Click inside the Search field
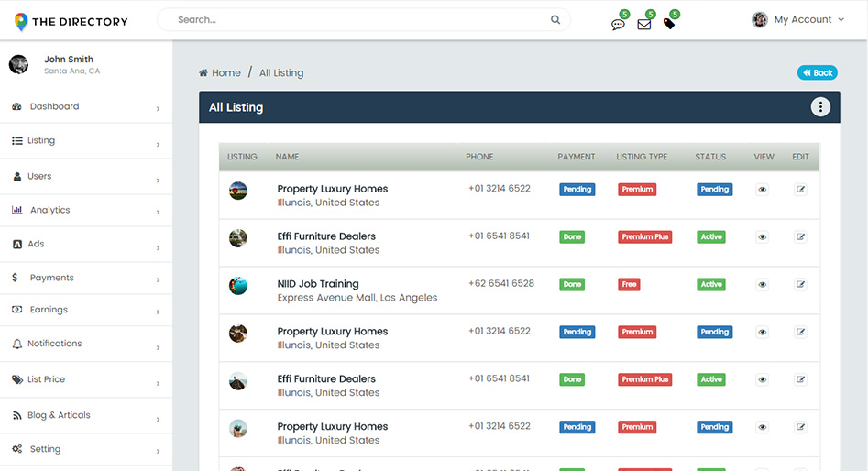The height and width of the screenshot is (471, 868). [x=364, y=20]
